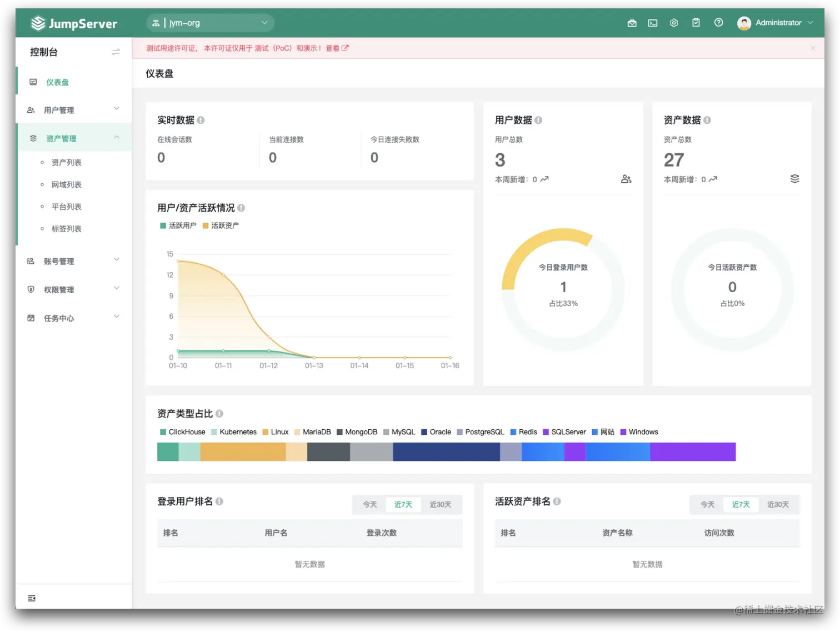This screenshot has height=632, width=840.
Task: Expand 用户管理 menu
Action: click(x=74, y=110)
